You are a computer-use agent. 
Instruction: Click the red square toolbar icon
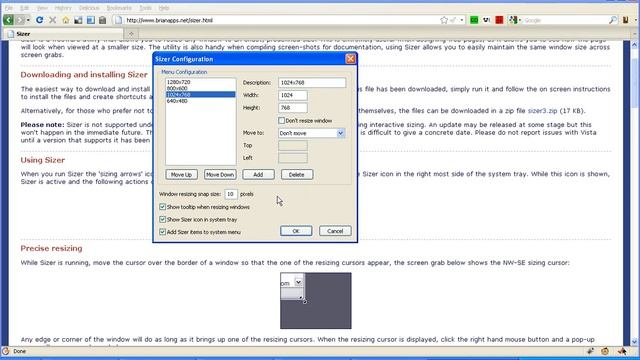coord(499,20)
